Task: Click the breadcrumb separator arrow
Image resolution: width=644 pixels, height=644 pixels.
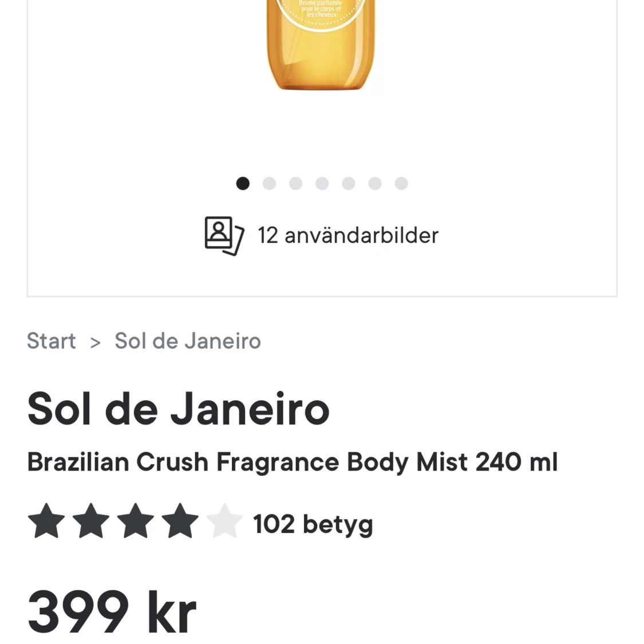Action: (95, 341)
